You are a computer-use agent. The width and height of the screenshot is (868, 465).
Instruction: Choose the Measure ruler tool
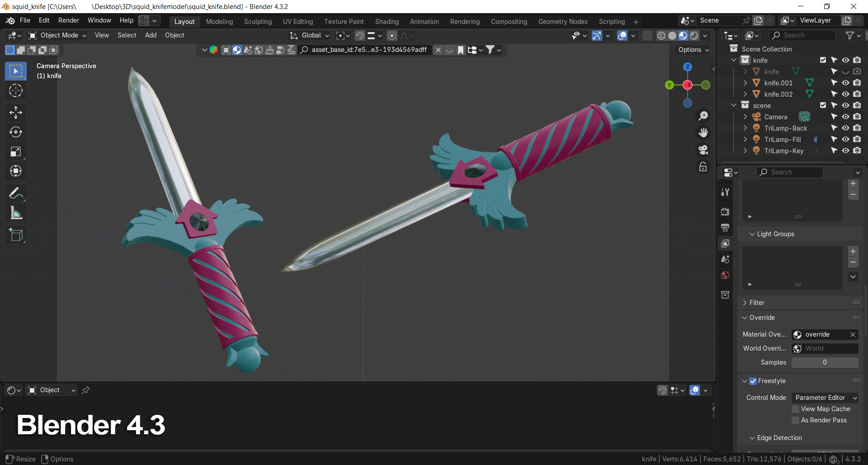coord(16,213)
